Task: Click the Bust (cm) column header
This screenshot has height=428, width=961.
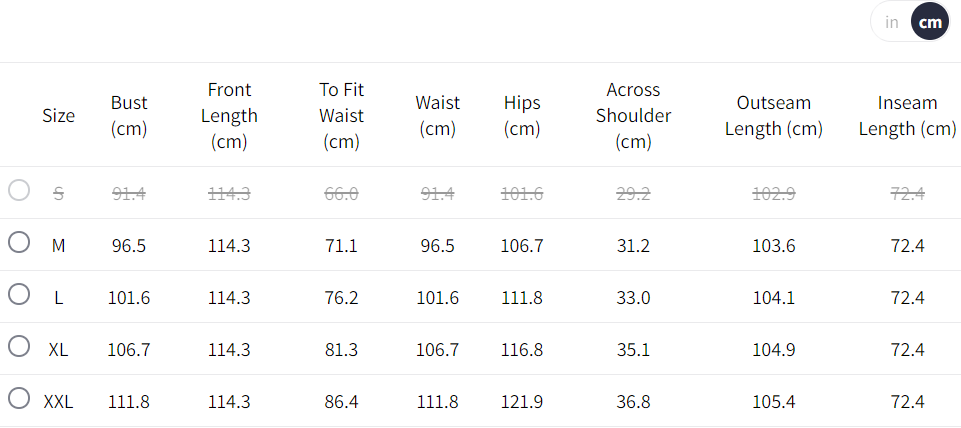Action: 129,115
